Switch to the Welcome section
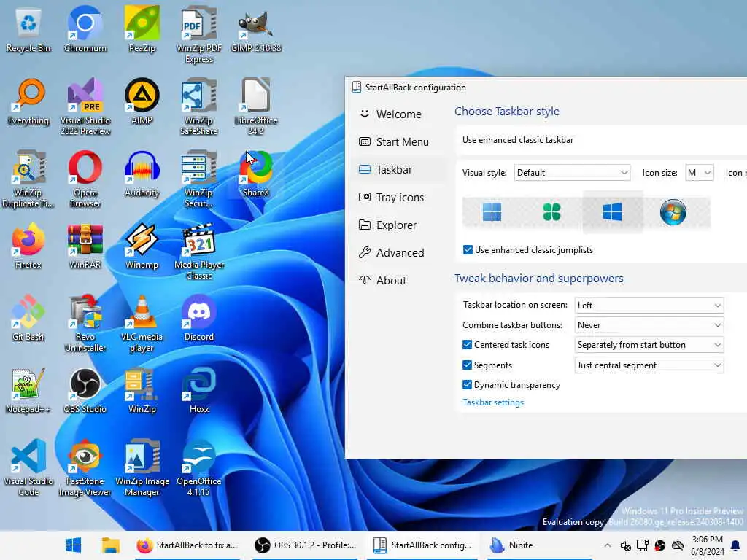 pyautogui.click(x=398, y=114)
